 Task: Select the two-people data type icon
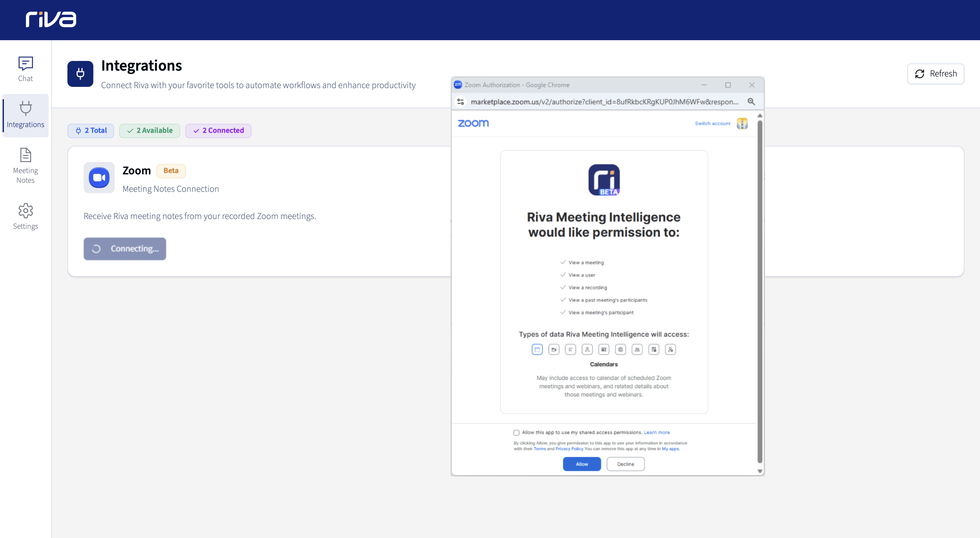637,349
